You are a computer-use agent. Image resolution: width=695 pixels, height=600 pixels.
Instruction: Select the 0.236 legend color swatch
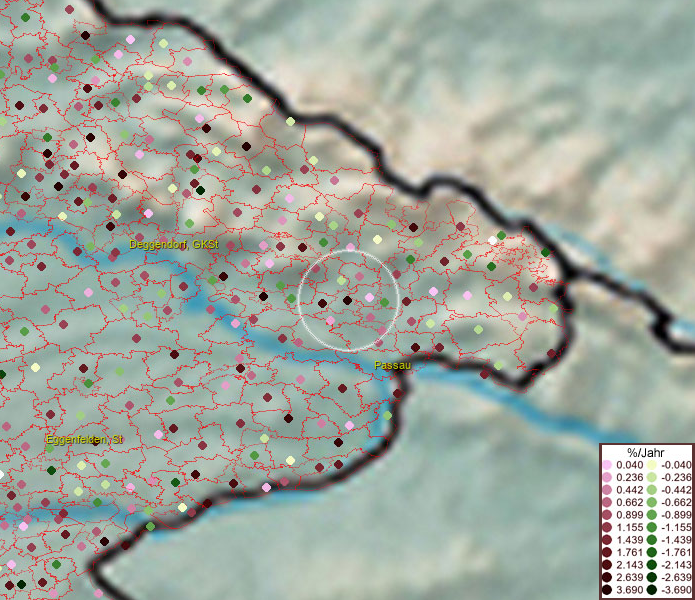[x=607, y=477]
